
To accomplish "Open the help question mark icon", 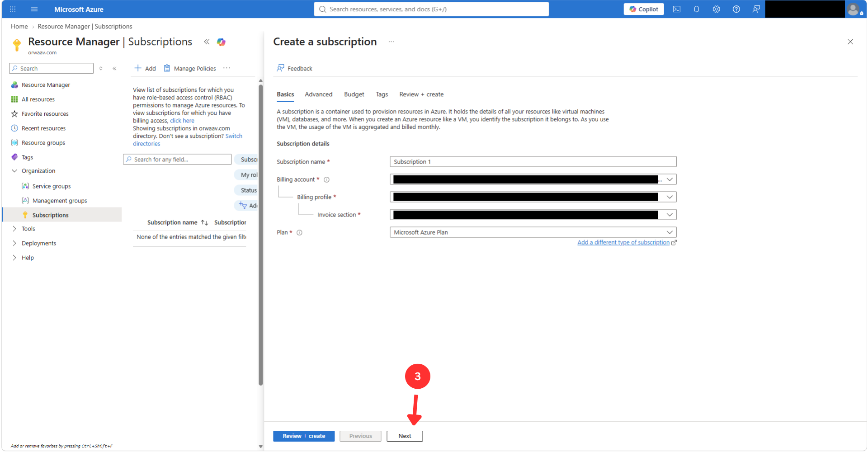I will (x=736, y=9).
